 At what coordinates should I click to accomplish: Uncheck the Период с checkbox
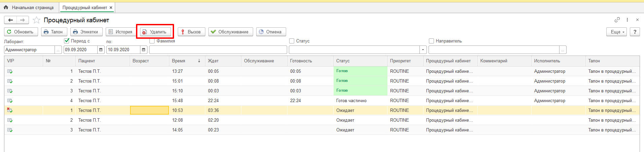(x=67, y=41)
